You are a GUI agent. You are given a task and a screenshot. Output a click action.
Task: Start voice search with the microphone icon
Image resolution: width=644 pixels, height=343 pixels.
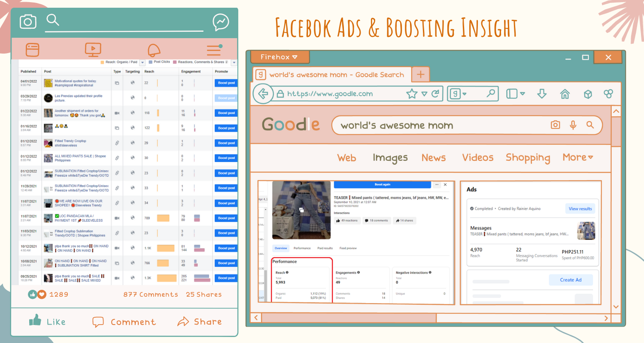tap(573, 125)
